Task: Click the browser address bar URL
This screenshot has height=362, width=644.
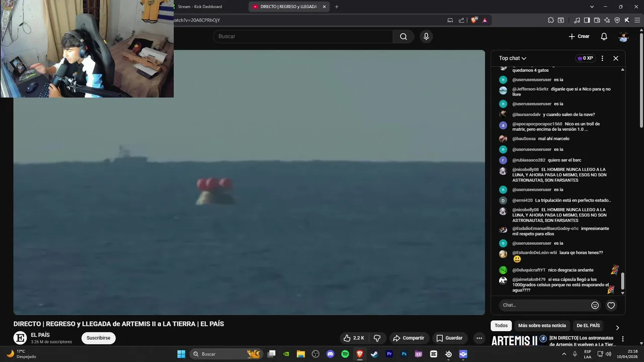Action: coord(197,20)
